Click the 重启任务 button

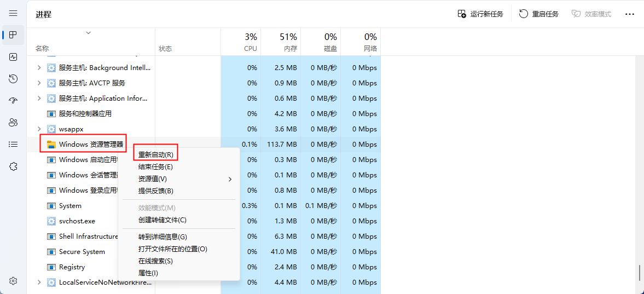click(539, 14)
